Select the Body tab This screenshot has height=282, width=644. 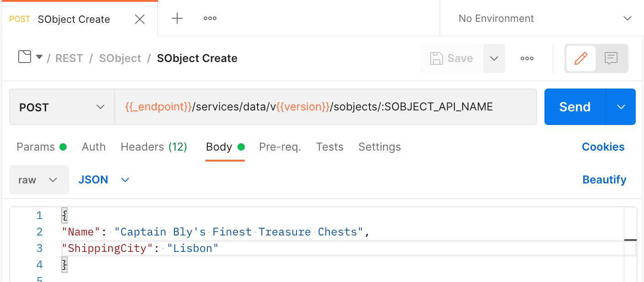(225, 147)
